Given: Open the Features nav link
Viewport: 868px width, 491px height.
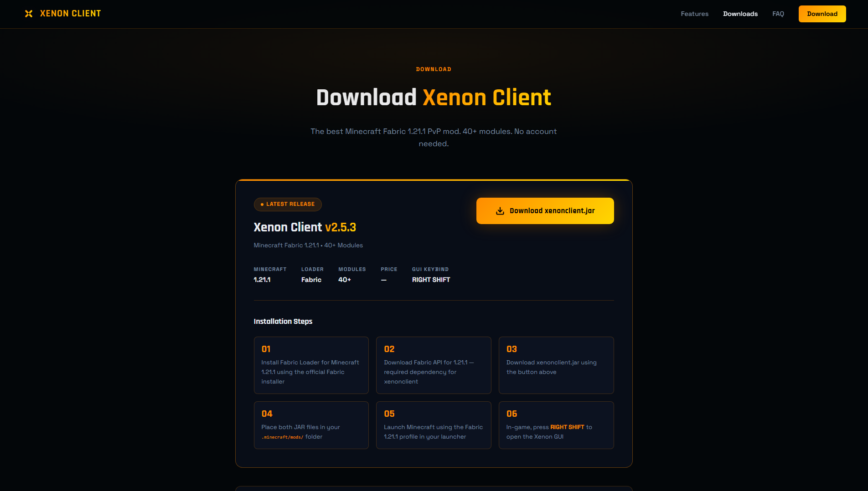Looking at the screenshot, I should click(x=694, y=14).
